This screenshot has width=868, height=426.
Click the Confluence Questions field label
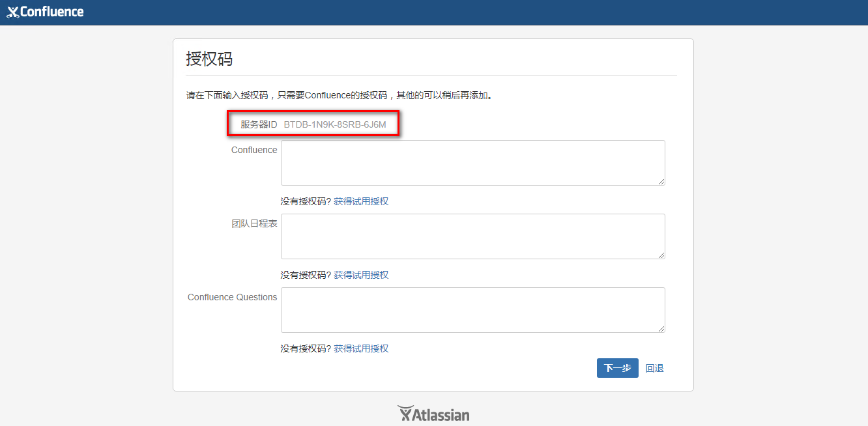point(233,297)
